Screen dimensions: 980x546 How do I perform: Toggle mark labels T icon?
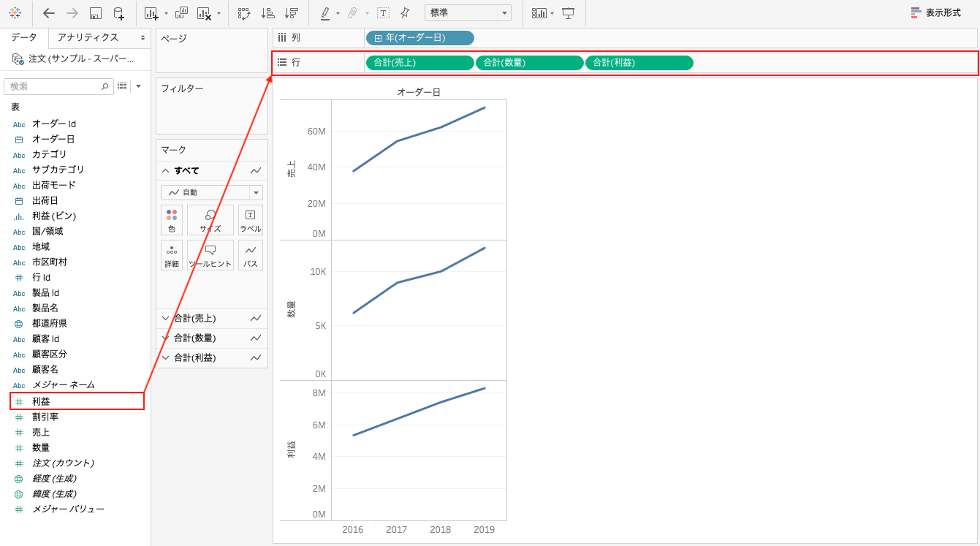(383, 13)
